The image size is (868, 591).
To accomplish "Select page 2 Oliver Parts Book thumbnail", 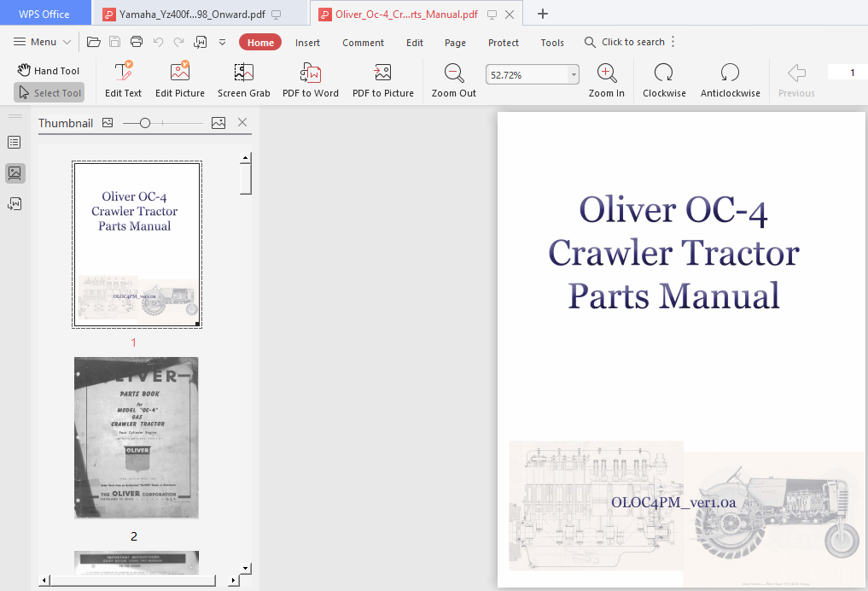I will (137, 437).
